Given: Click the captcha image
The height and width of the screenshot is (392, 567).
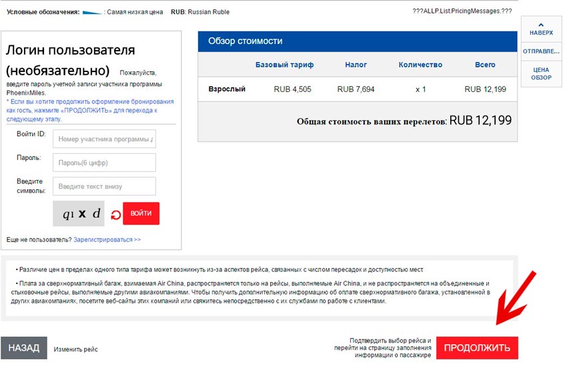Looking at the screenshot, I should pos(80,214).
